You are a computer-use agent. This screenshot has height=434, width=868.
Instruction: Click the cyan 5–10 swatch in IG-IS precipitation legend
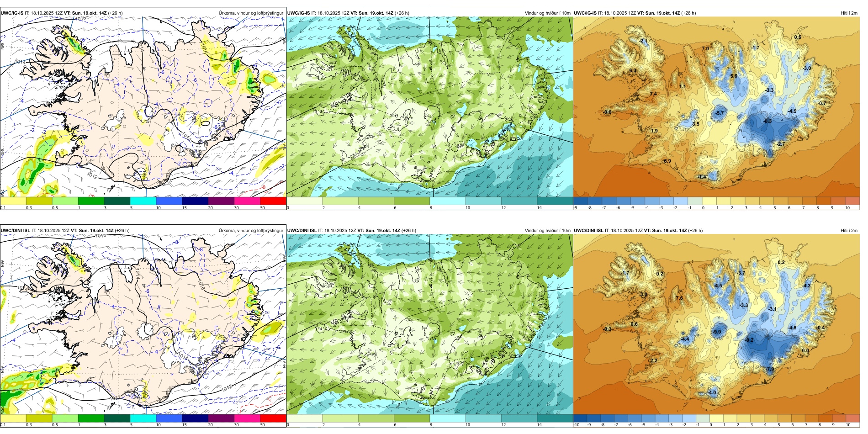pos(143,201)
